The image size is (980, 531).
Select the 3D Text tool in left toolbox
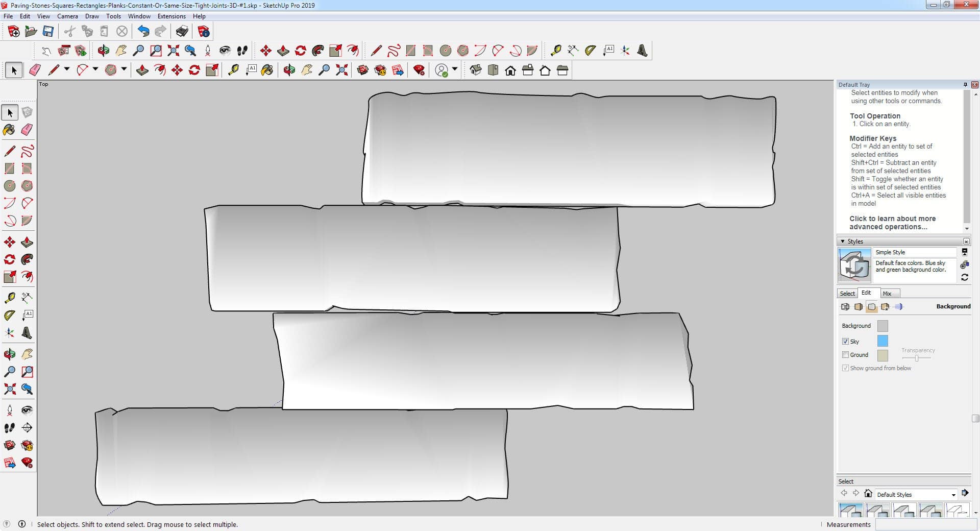[27, 333]
